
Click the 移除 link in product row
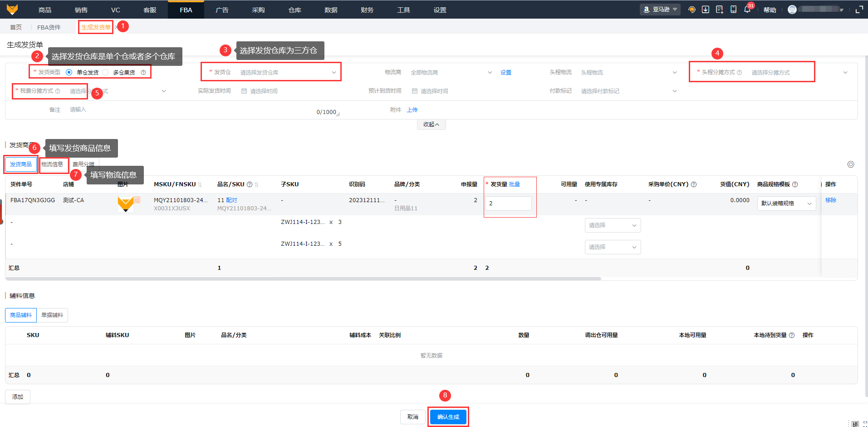tap(830, 200)
